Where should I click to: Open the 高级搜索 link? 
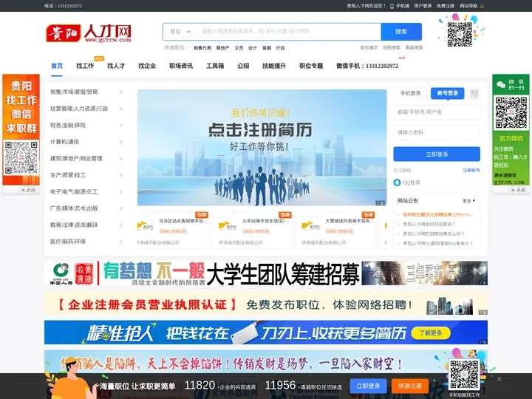(x=414, y=48)
